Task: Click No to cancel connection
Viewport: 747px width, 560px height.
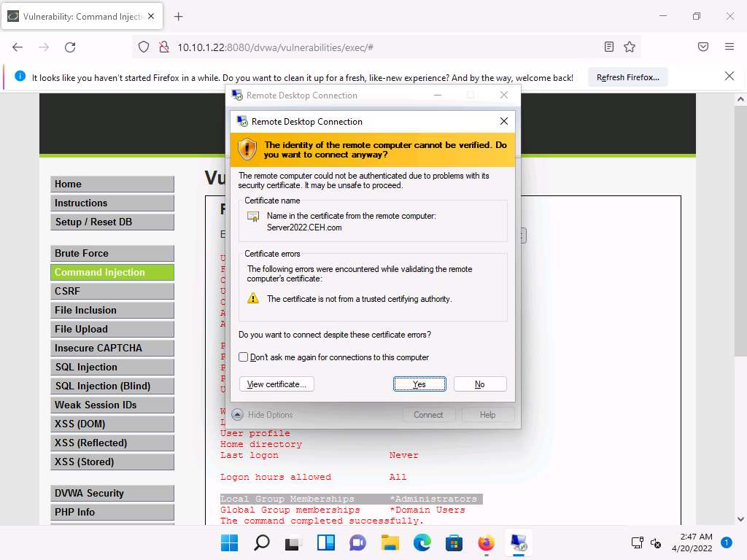Action: 479,384
